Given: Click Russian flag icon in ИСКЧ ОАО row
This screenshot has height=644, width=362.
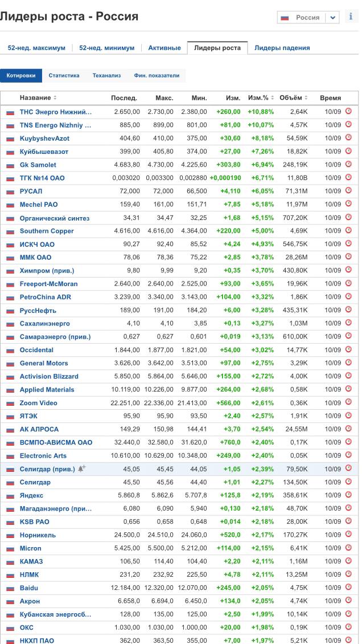Looking at the screenshot, I should click(10, 245).
